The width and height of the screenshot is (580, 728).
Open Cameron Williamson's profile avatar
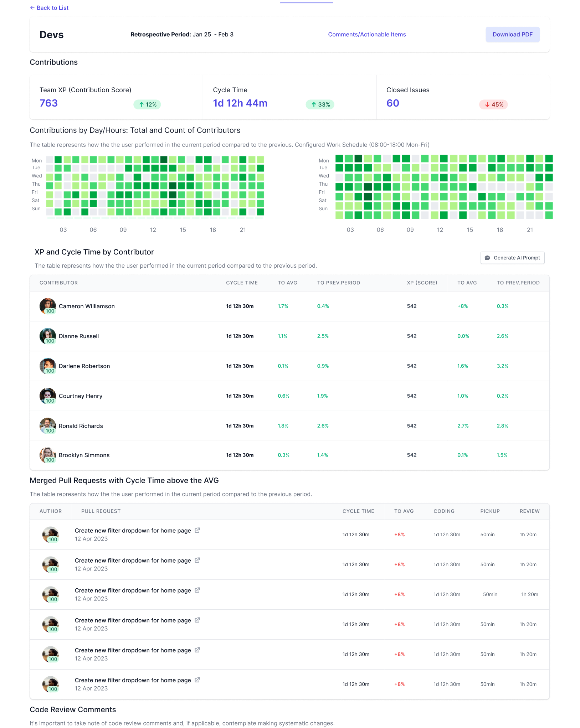pos(47,306)
